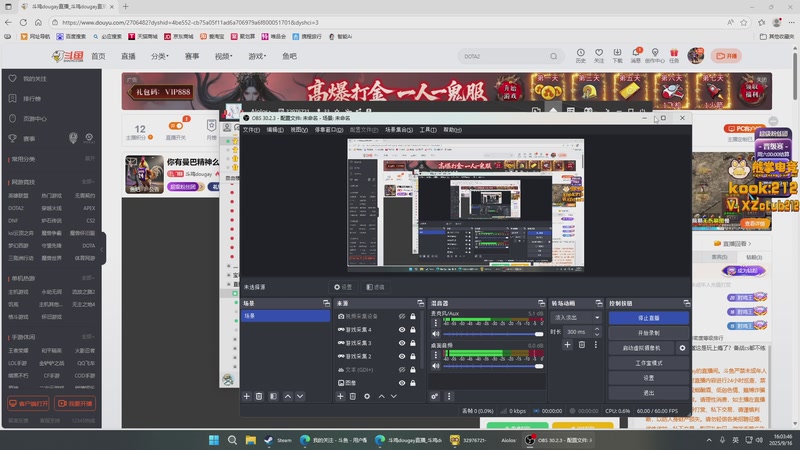Screen dimensions: 800x450
Task: Open OBS 编辑 menu
Action: point(275,130)
